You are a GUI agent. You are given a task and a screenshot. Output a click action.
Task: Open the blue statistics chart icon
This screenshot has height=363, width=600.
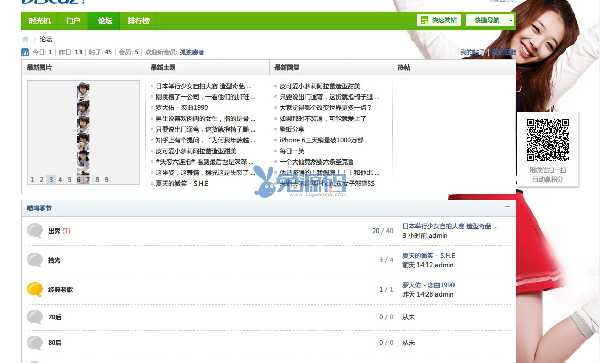(x=25, y=52)
